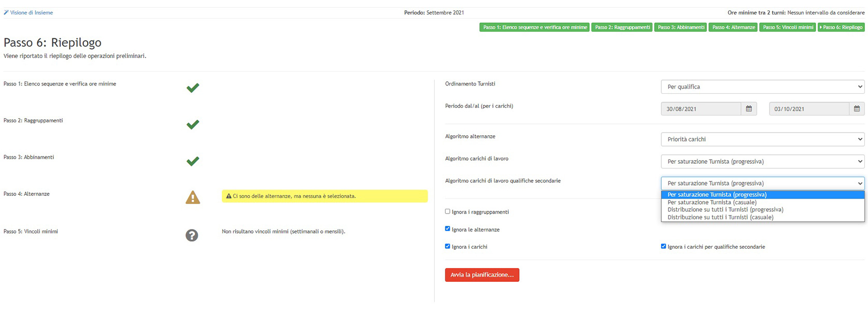
Task: Click the green checkmark for Passo 3 Abbinamenti
Action: click(x=193, y=161)
